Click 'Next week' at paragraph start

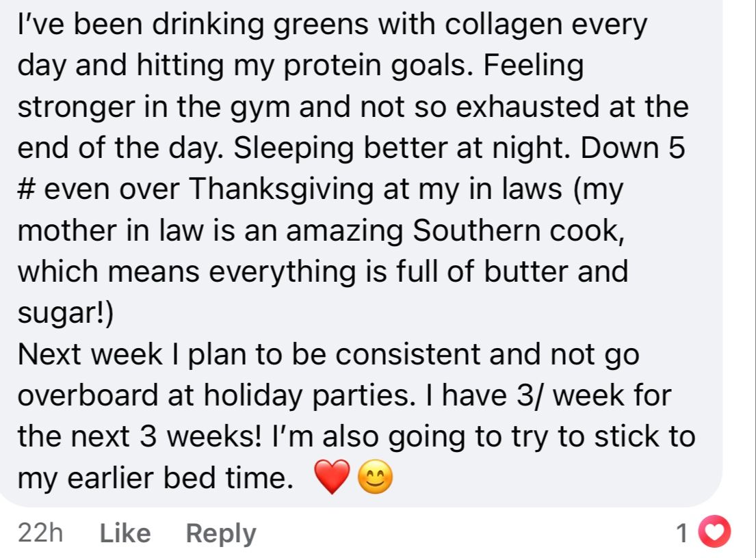[90, 354]
